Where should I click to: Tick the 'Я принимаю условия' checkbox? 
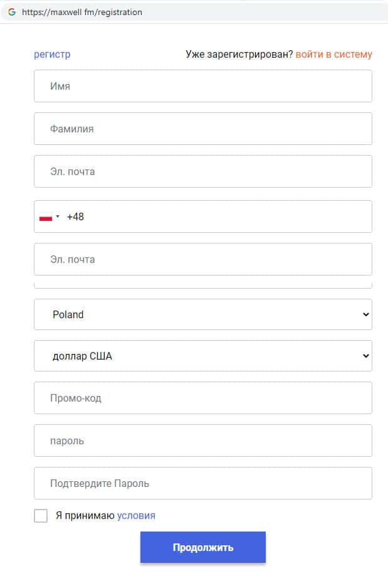(41, 516)
